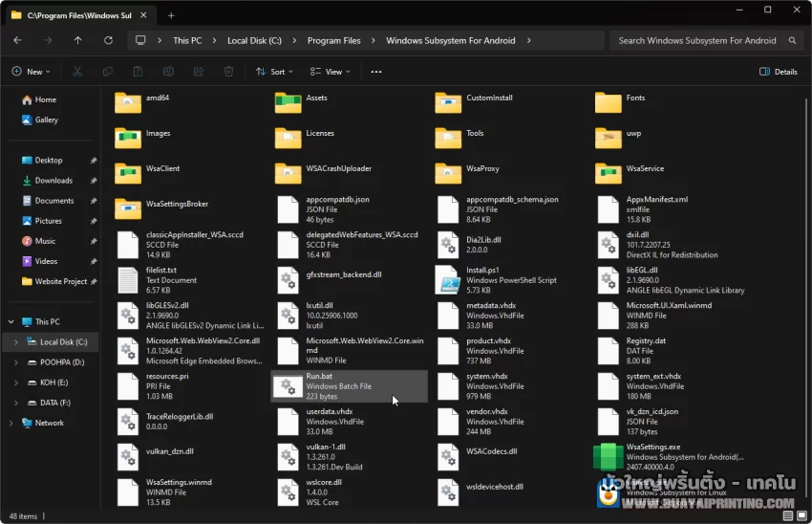This screenshot has width=812, height=524.
Task: Click the Delete trash icon in toolbar
Action: pyautogui.click(x=228, y=72)
